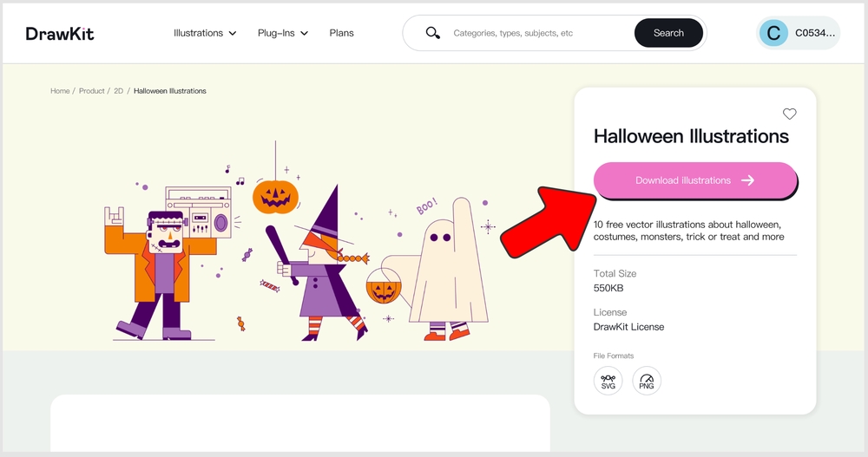Screen dimensions: 868x457
Task: Favorite this pack with the heart icon
Action: (789, 114)
